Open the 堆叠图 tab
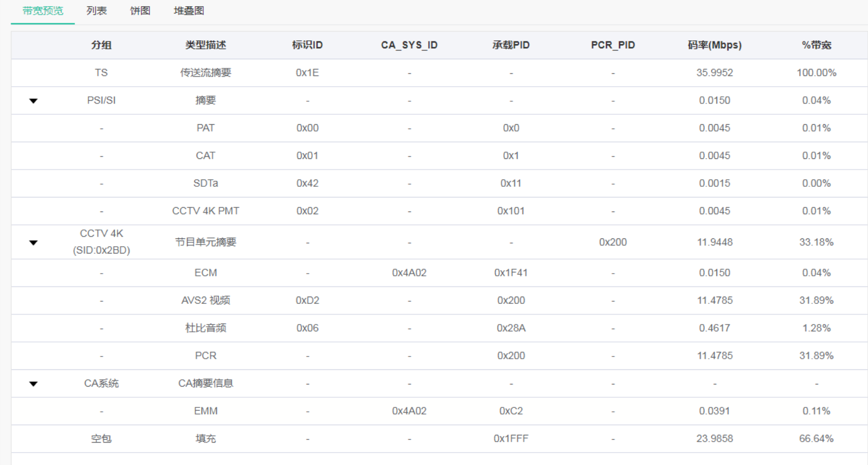 point(189,11)
